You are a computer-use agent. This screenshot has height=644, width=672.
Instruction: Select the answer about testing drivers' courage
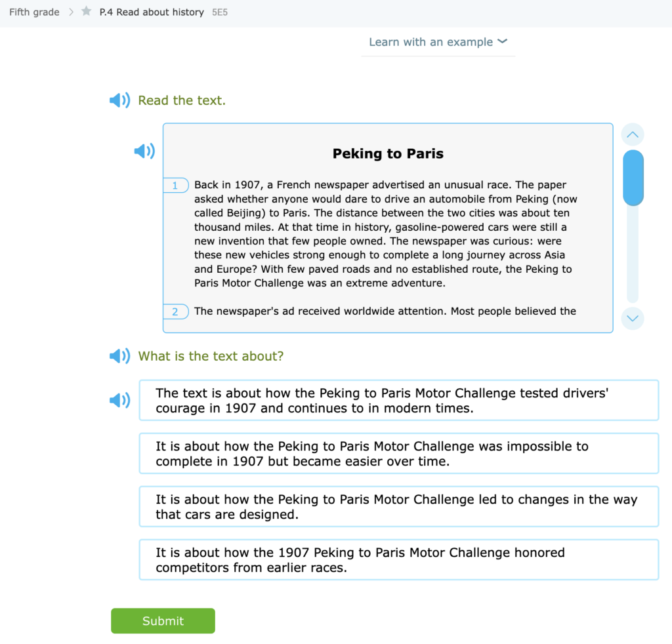[x=398, y=400]
